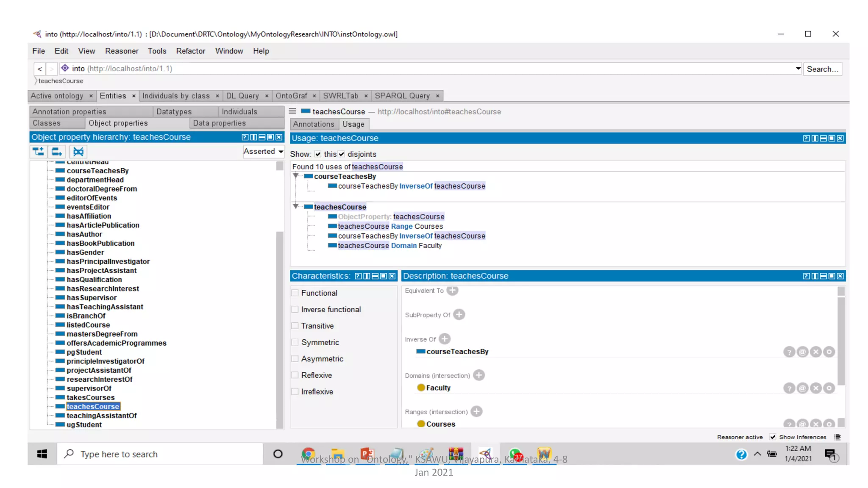Enable the Functional characteristic

pos(295,293)
